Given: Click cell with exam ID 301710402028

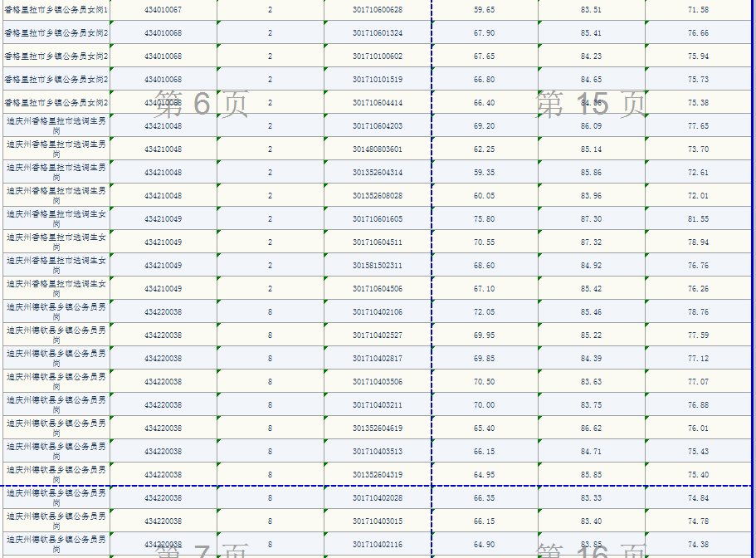Looking at the screenshot, I should click(378, 498).
